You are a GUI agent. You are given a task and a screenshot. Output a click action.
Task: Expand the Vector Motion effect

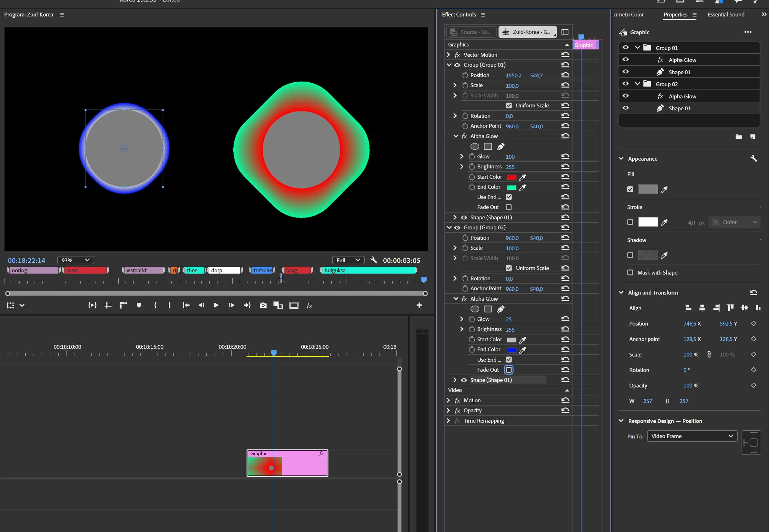[448, 55]
